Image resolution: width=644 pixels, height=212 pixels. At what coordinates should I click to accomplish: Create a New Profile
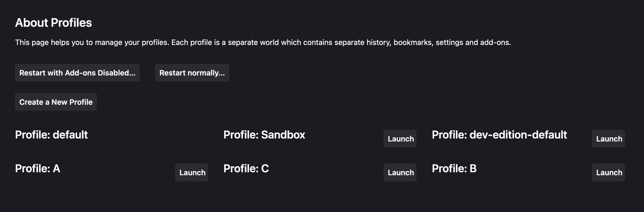(x=56, y=102)
